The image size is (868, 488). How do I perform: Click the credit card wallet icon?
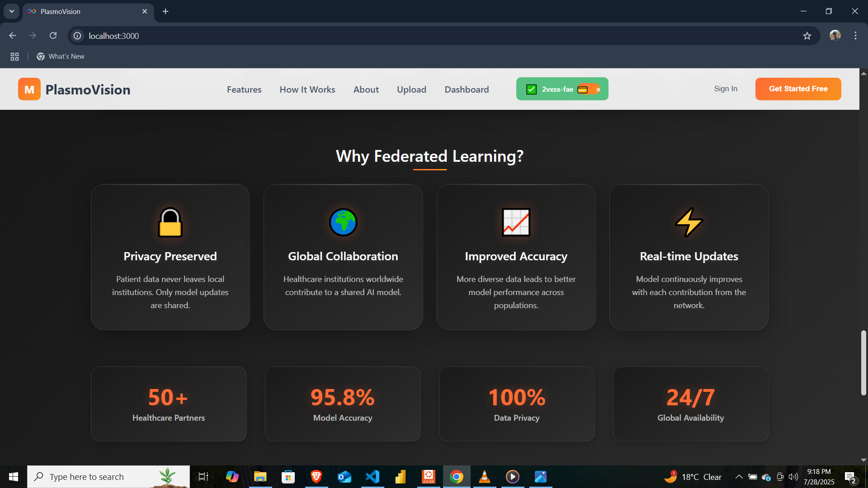pos(583,89)
